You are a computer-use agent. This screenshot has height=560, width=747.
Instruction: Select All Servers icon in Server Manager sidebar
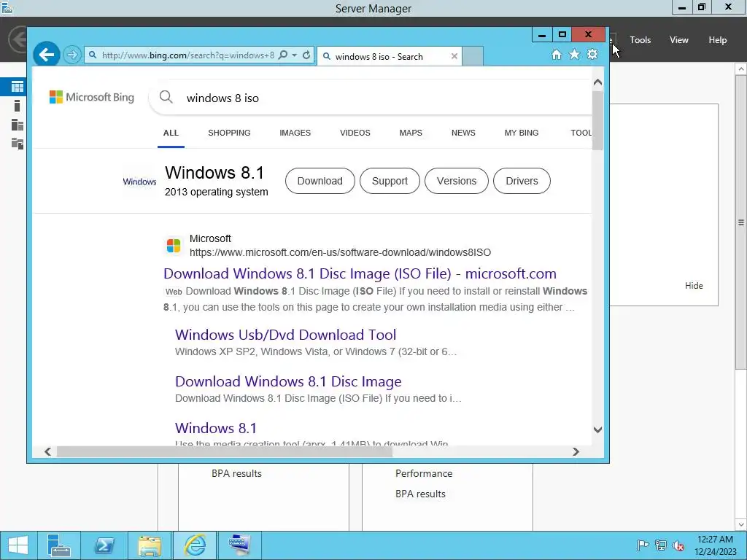[18, 125]
